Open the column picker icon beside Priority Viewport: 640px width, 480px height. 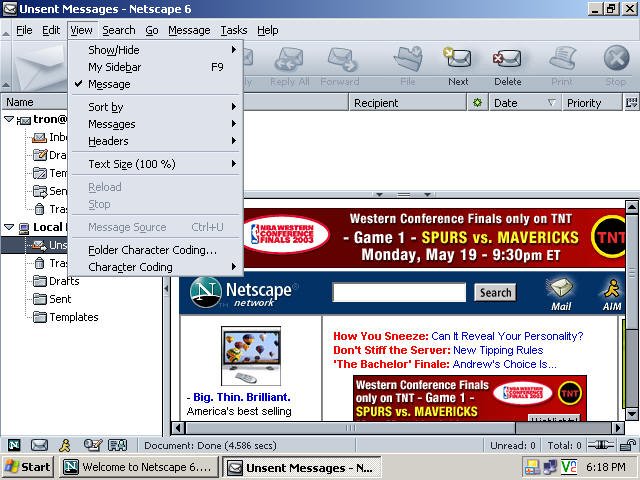631,102
